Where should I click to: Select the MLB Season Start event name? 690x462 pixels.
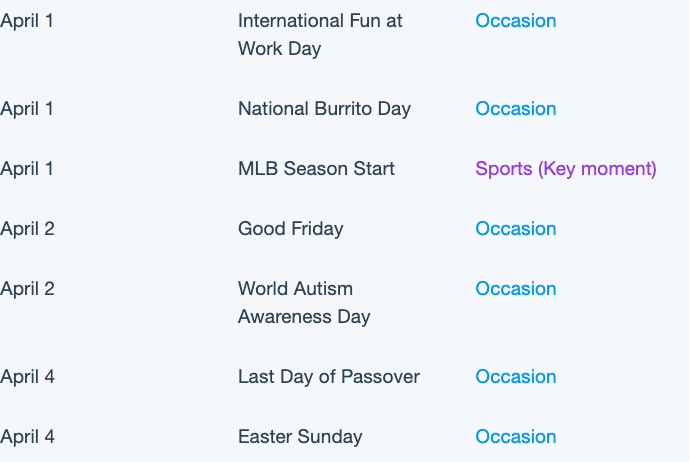point(316,169)
